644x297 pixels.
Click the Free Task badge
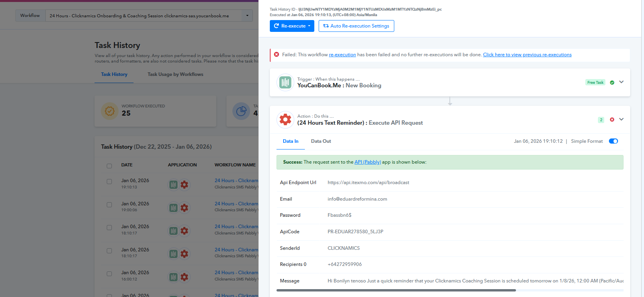tap(595, 83)
